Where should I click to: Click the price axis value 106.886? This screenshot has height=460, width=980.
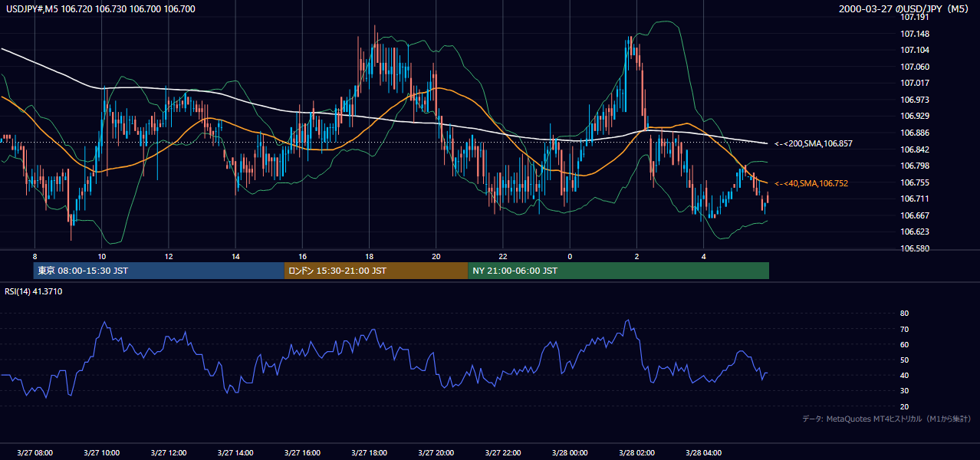coord(916,133)
